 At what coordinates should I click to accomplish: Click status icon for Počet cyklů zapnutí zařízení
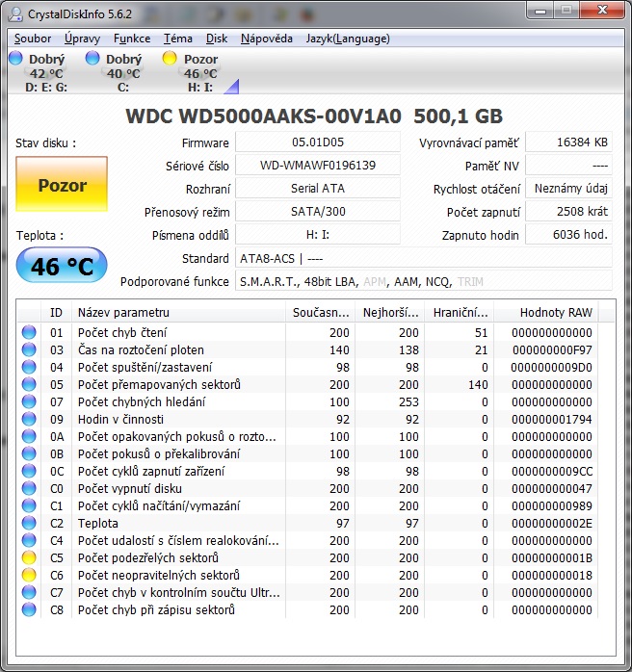[x=29, y=471]
